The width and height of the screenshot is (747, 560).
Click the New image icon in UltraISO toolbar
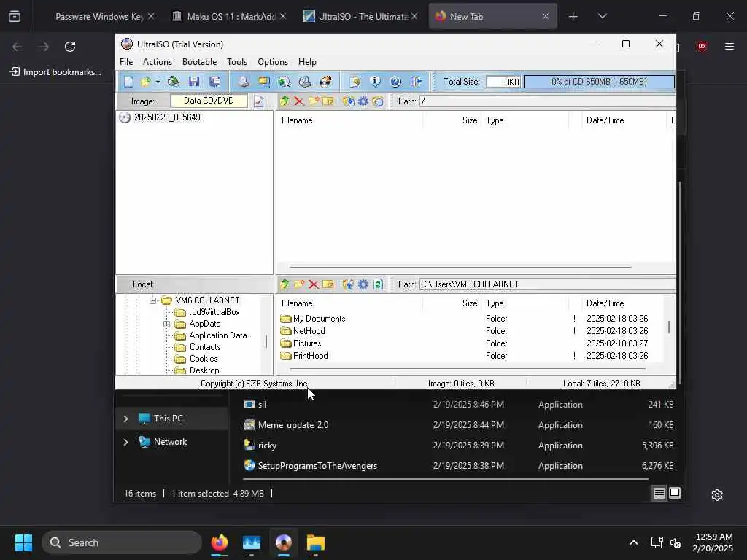[x=128, y=82]
